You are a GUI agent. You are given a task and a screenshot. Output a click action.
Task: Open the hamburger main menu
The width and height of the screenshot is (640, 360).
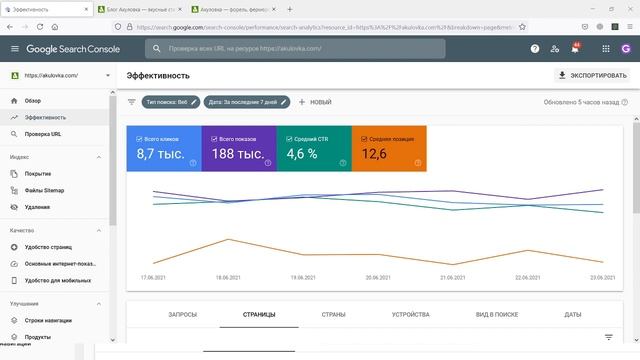[x=15, y=49]
